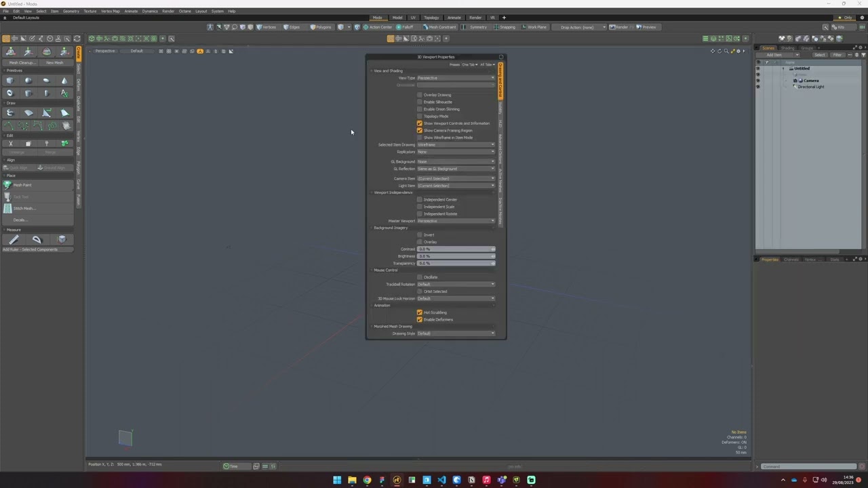Screen dimensions: 868x488
Task: Disable Hot Scrubbing checkbox
Action: click(419, 312)
